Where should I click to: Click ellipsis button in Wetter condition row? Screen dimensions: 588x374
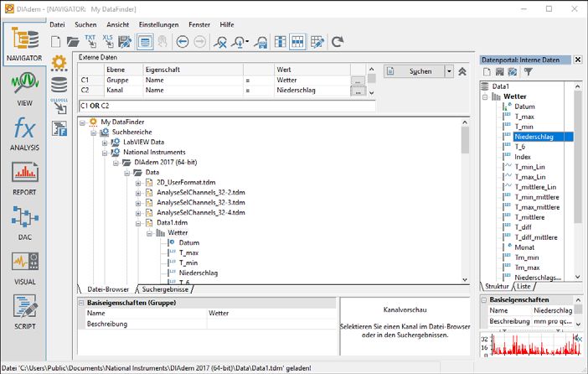pyautogui.click(x=358, y=81)
